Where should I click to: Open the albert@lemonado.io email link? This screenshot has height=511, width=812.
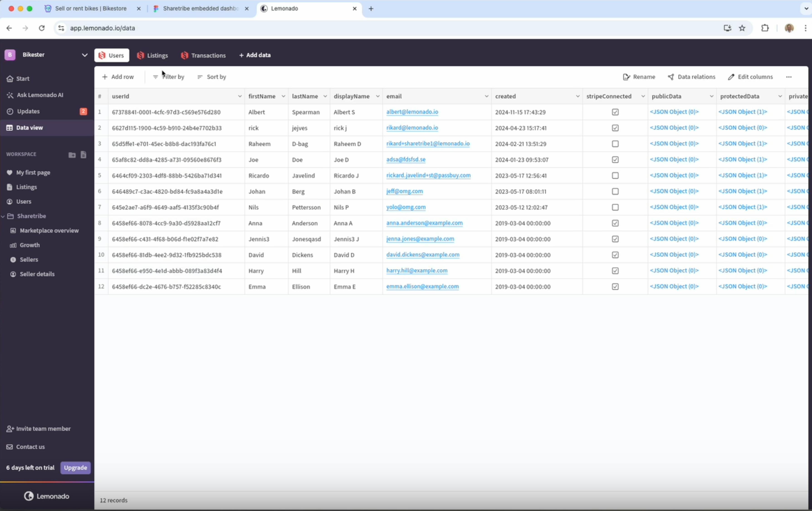[x=412, y=112]
